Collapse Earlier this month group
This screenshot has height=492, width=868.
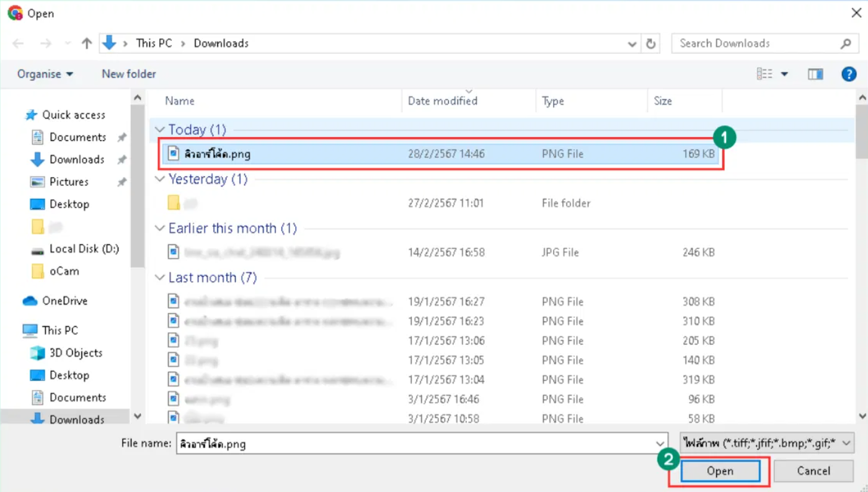click(x=160, y=229)
